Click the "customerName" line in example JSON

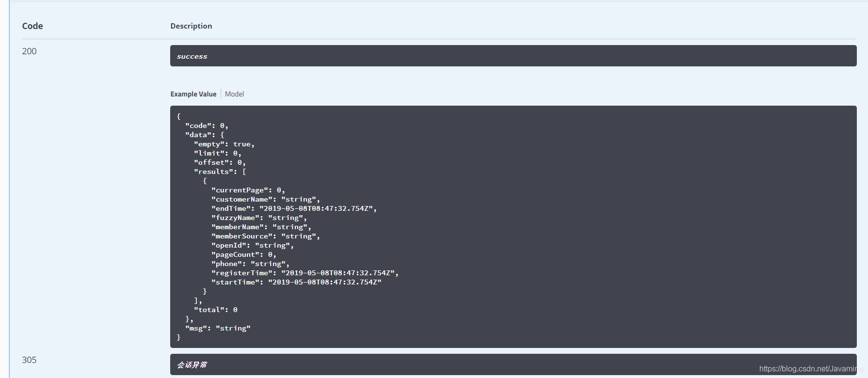[265, 199]
